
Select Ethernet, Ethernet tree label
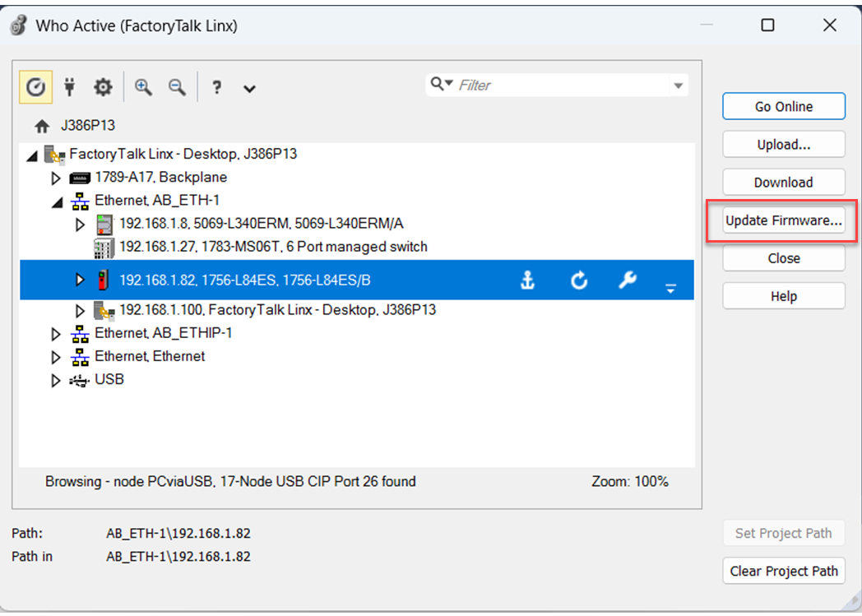click(x=150, y=356)
